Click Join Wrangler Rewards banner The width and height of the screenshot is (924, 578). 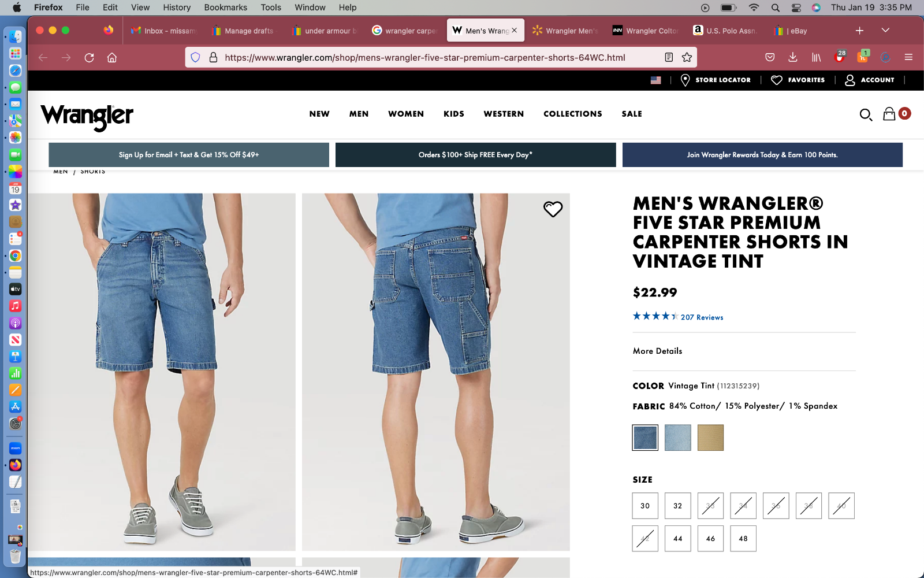coord(762,155)
